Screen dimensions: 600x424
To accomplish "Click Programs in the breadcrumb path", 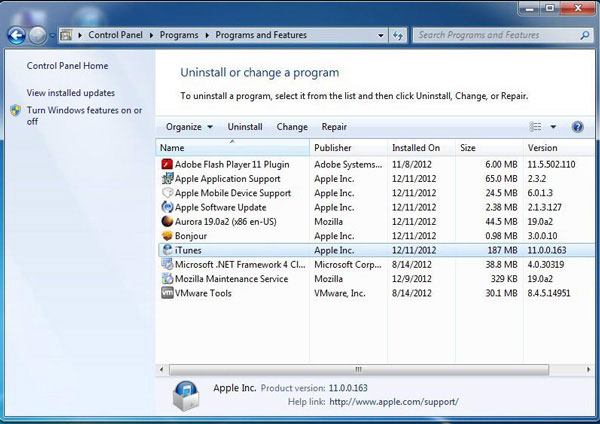I will click(179, 35).
